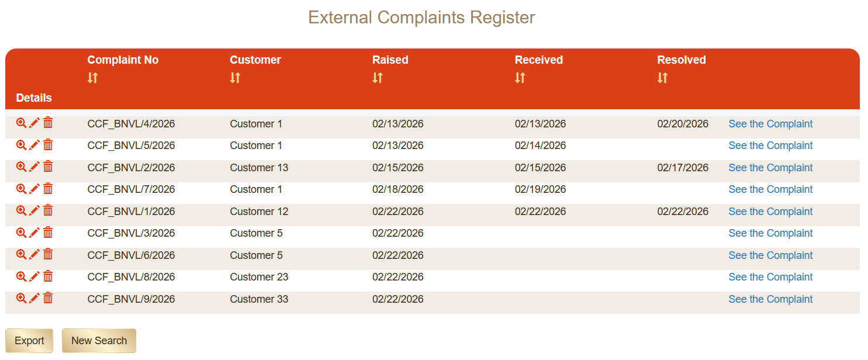Delete complaint CCF_BNVL/9/2026 trash icon

(x=48, y=298)
